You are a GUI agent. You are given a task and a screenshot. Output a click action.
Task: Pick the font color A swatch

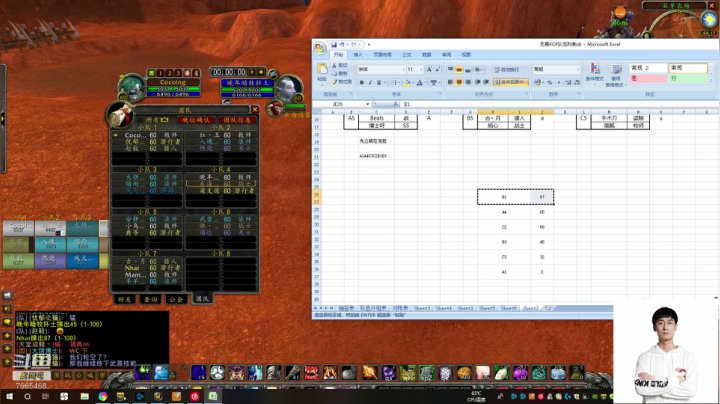[x=420, y=83]
